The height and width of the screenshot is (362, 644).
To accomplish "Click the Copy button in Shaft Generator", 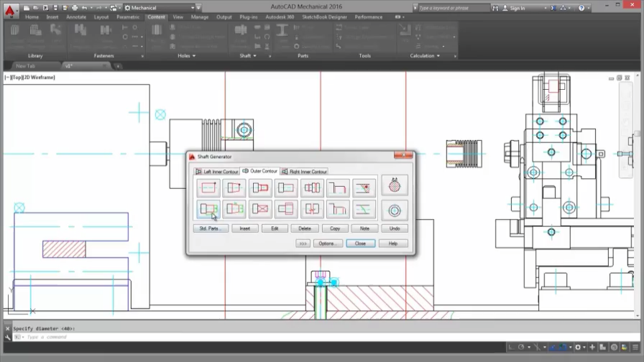I will [335, 228].
